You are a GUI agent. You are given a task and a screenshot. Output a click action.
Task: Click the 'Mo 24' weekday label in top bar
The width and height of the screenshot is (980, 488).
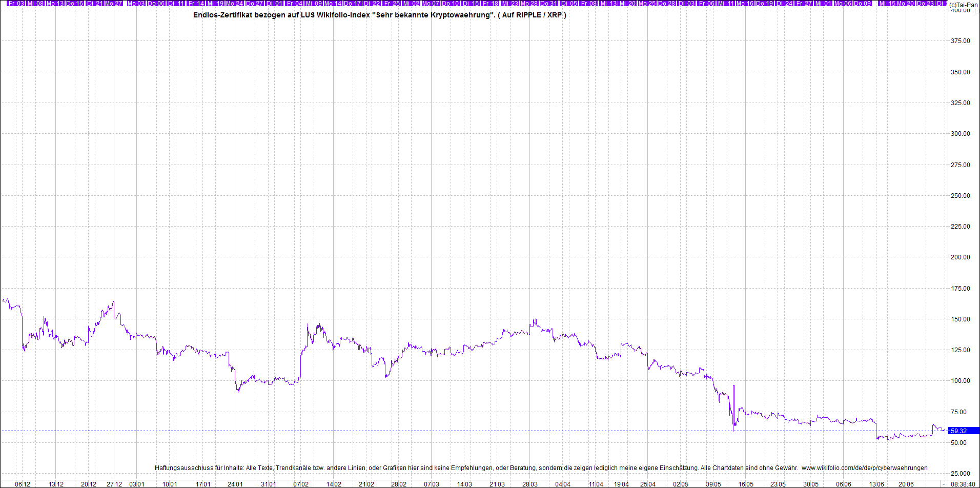pos(235,4)
